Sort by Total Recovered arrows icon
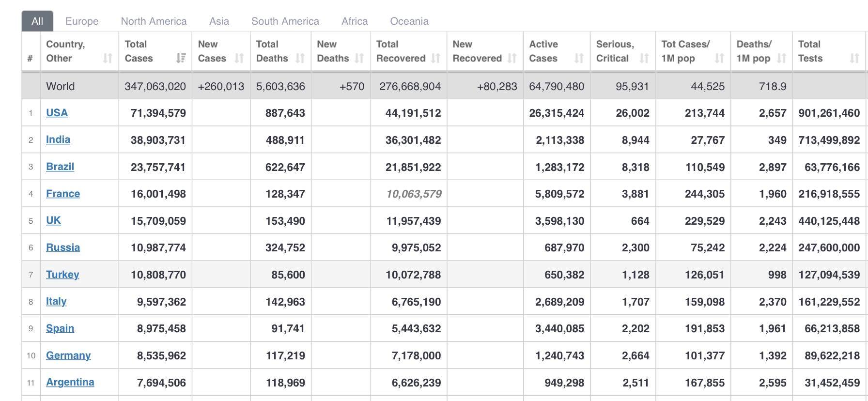Screen dimensions: 868x401 pyautogui.click(x=436, y=58)
